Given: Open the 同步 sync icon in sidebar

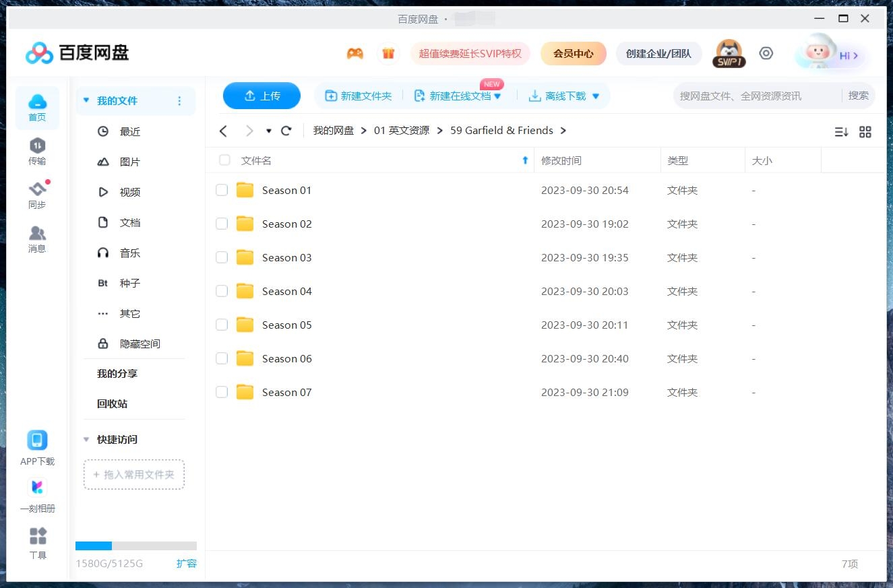Looking at the screenshot, I should tap(37, 189).
